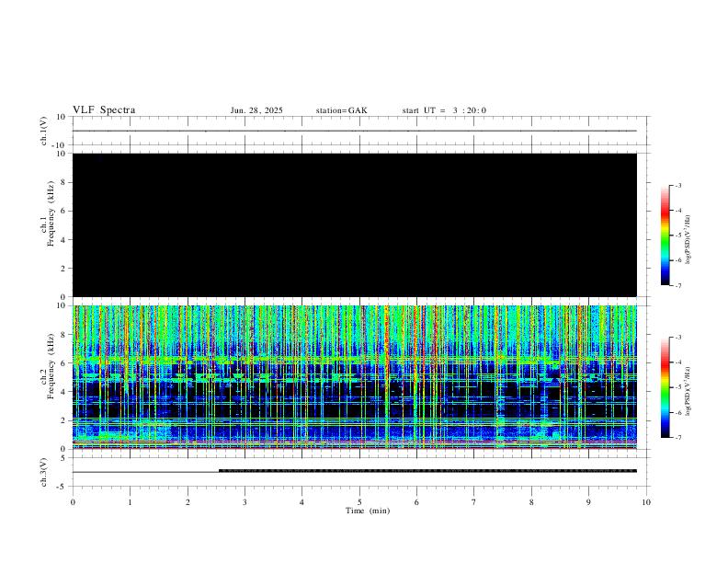Viewport: 728px width, 563px height.
Task: Click the ch.1 "Frequency (kHz)" axis label
Action: click(51, 213)
